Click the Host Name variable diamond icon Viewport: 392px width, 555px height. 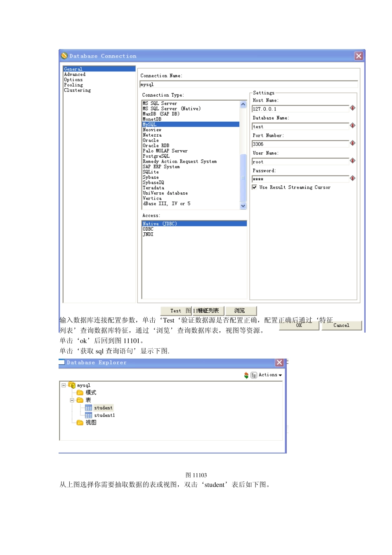click(352, 108)
